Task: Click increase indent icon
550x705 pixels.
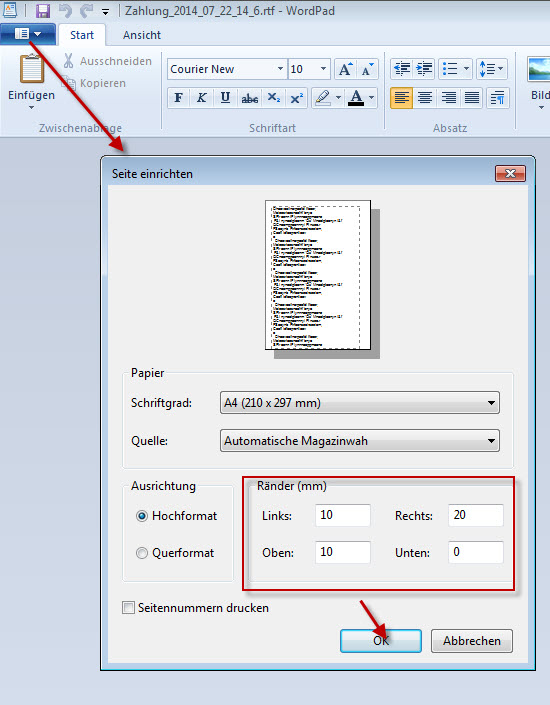Action: click(x=424, y=69)
